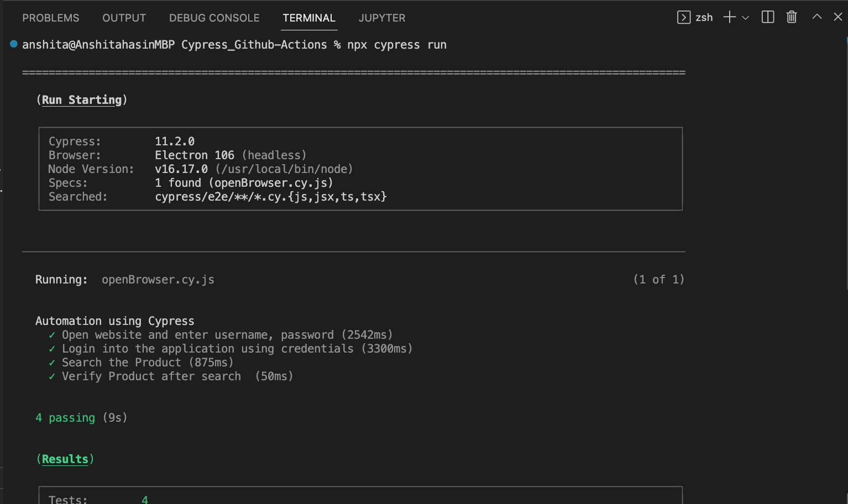This screenshot has width=848, height=504.
Task: Select the JUPYTER tab
Action: click(x=381, y=18)
